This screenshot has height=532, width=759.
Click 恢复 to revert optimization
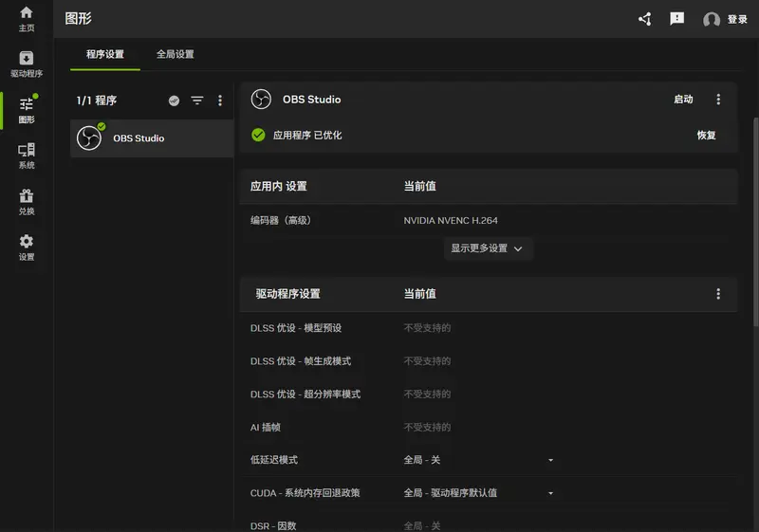[x=706, y=136]
